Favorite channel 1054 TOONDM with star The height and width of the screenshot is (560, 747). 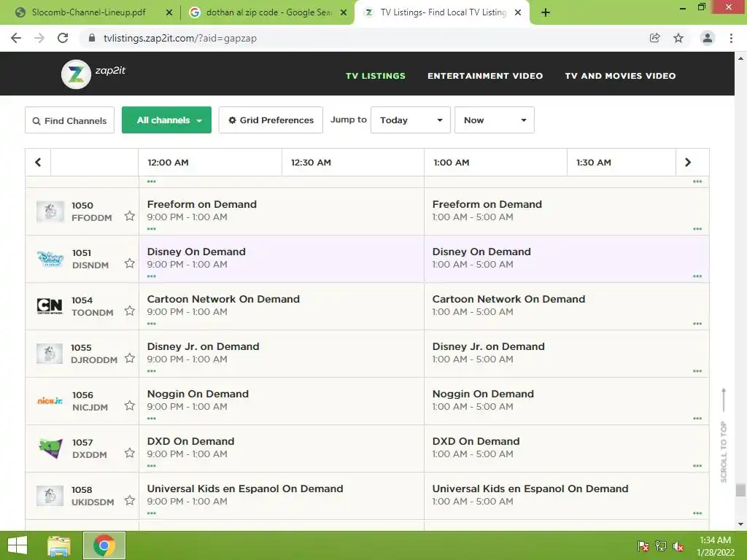click(x=130, y=311)
